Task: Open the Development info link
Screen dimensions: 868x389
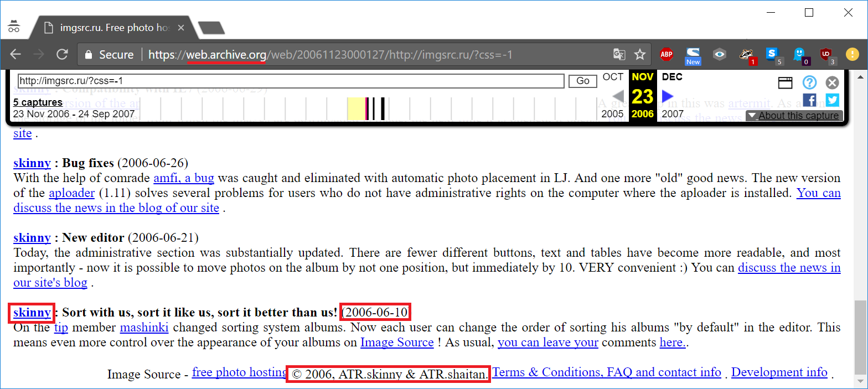Action: [779, 372]
